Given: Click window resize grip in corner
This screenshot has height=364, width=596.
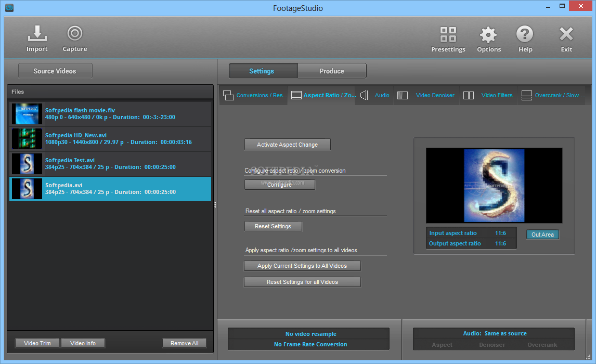Looking at the screenshot, I should tap(588, 356).
